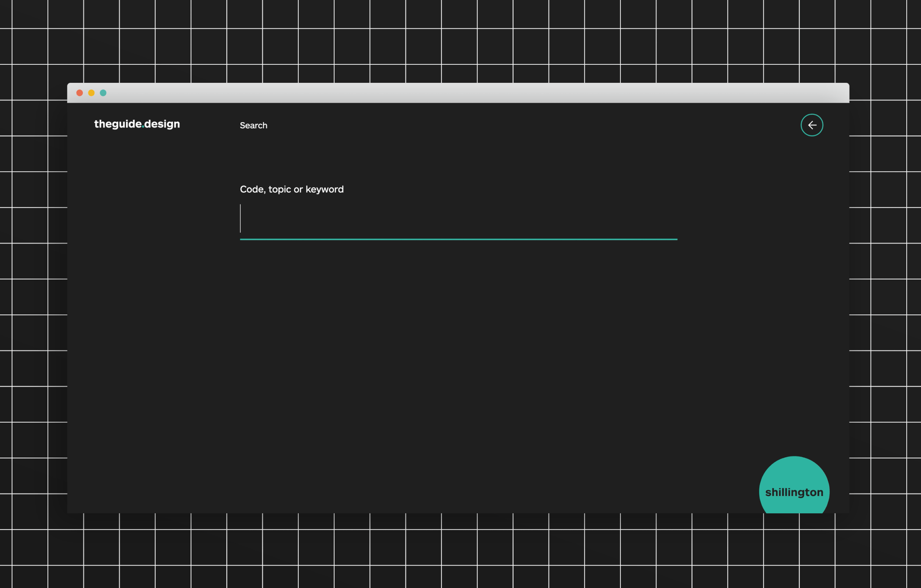Image resolution: width=921 pixels, height=588 pixels.
Task: Click the Code, topic or keyword label
Action: pos(292,189)
